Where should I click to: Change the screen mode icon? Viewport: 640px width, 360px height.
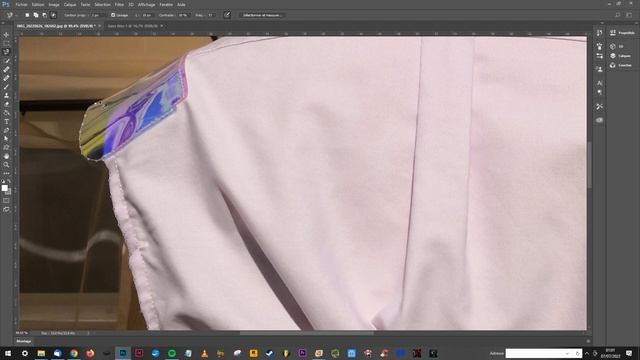(6, 209)
